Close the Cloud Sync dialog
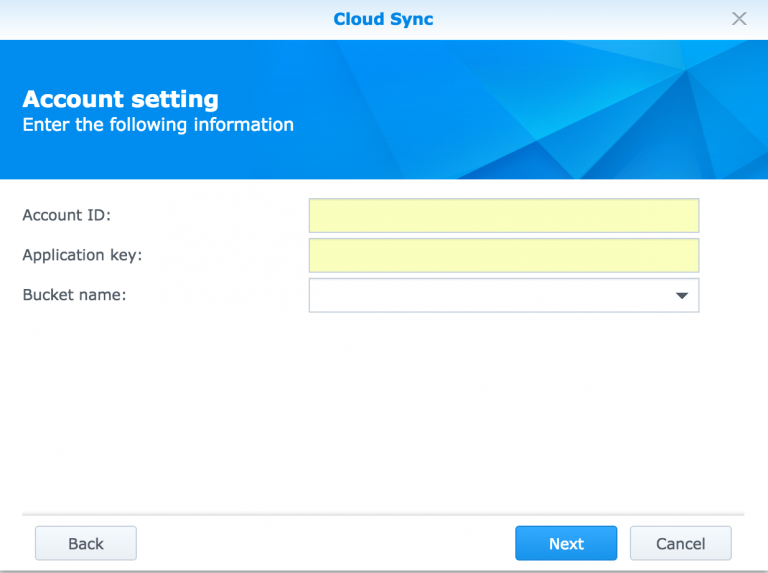 pos(739,19)
